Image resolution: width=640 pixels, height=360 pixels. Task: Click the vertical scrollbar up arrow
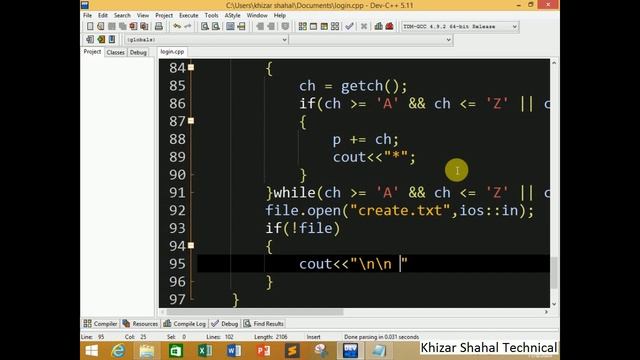pos(554,62)
